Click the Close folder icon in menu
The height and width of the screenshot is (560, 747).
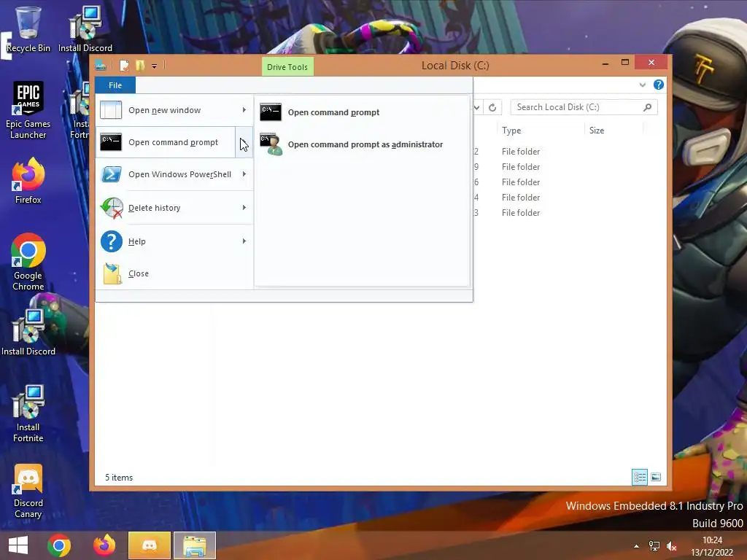(x=112, y=273)
